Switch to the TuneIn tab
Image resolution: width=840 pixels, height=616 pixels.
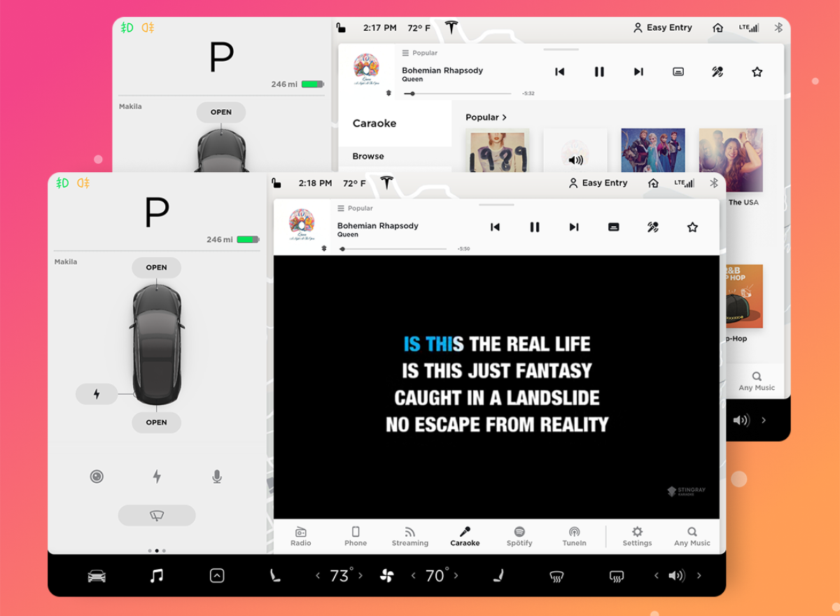pos(574,536)
